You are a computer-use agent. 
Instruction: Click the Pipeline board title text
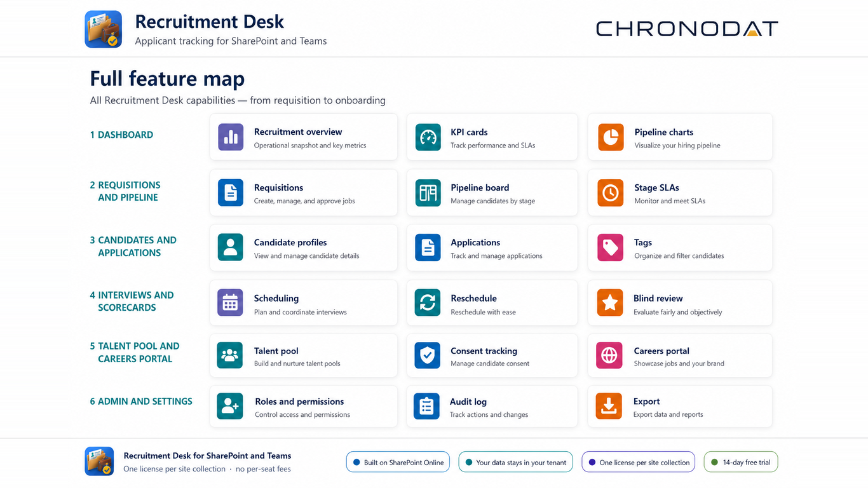click(480, 187)
